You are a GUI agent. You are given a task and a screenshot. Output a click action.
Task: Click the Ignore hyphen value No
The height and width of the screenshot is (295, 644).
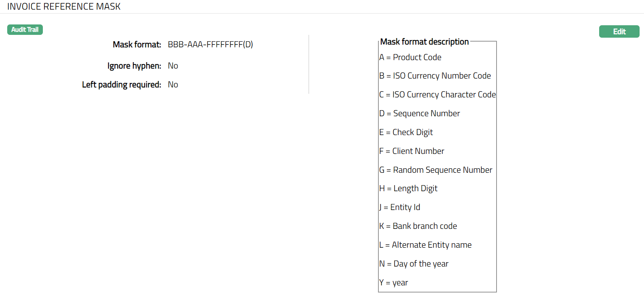(x=173, y=66)
